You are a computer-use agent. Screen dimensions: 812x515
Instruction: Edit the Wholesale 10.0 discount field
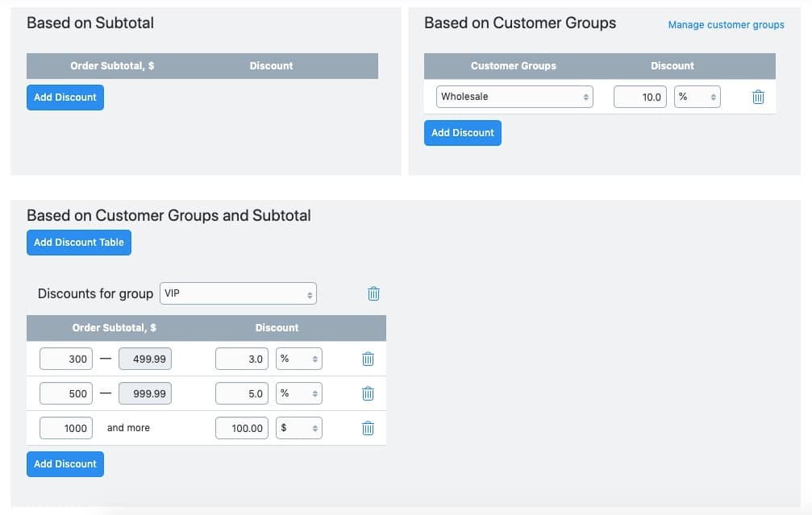pos(640,97)
